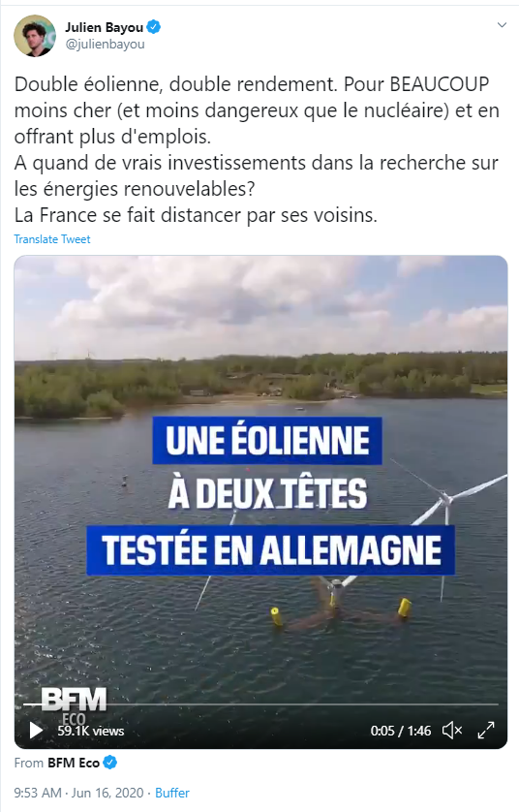Screen dimensions: 519x812
Task: Open BFM Eco source account
Action: pyautogui.click(x=73, y=763)
